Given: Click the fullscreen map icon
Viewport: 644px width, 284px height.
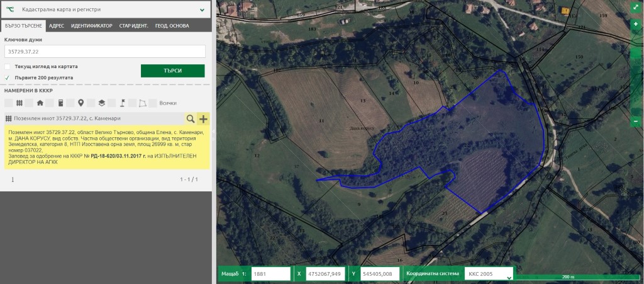Looking at the screenshot, I should [x=635, y=9].
